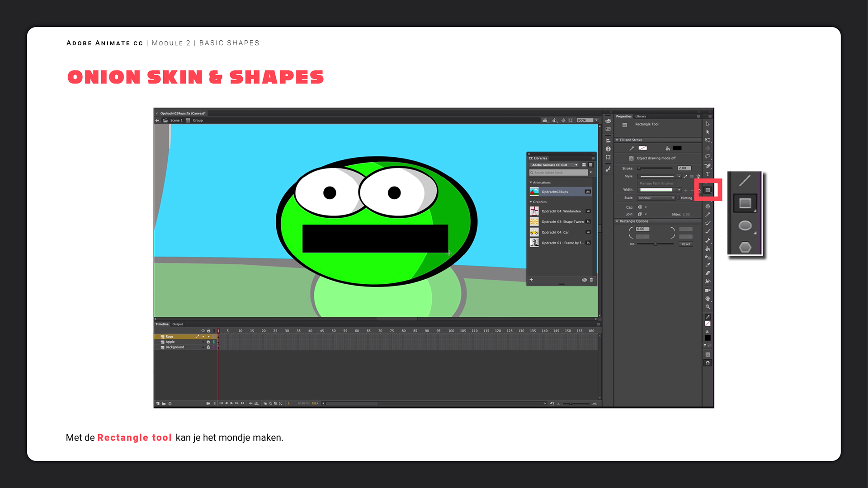Collapse the Fill and Stroke section
This screenshot has height=488, width=868.
pos(617,140)
